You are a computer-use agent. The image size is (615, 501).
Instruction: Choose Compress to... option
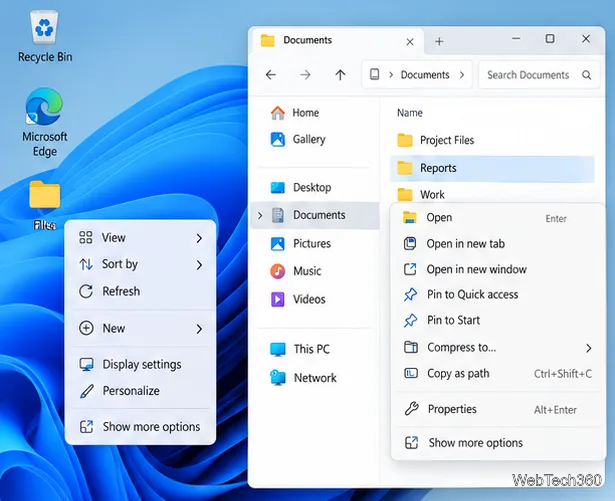pos(498,348)
